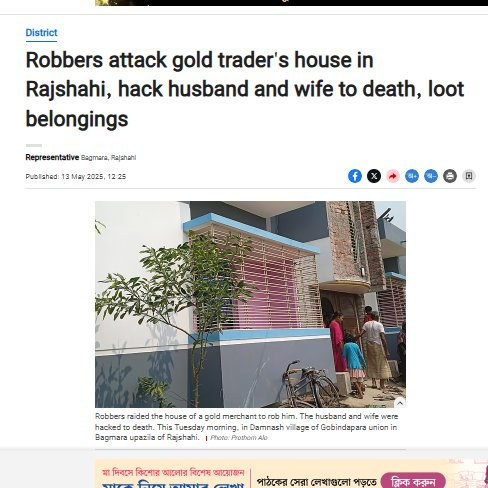488x488 pixels.
Task: Click the Representative author name
Action: pyautogui.click(x=52, y=157)
